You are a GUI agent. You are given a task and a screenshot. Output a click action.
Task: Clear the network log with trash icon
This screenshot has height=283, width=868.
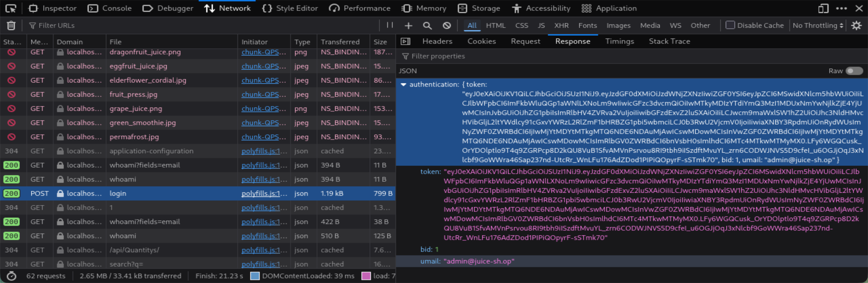click(x=11, y=26)
